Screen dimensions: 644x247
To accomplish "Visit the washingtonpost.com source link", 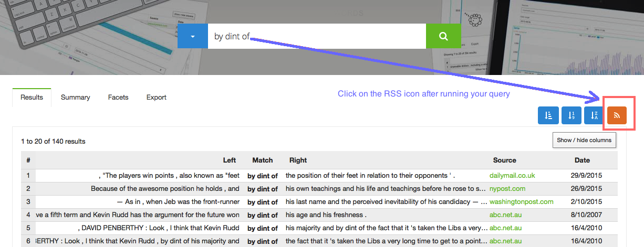I will click(x=521, y=201).
